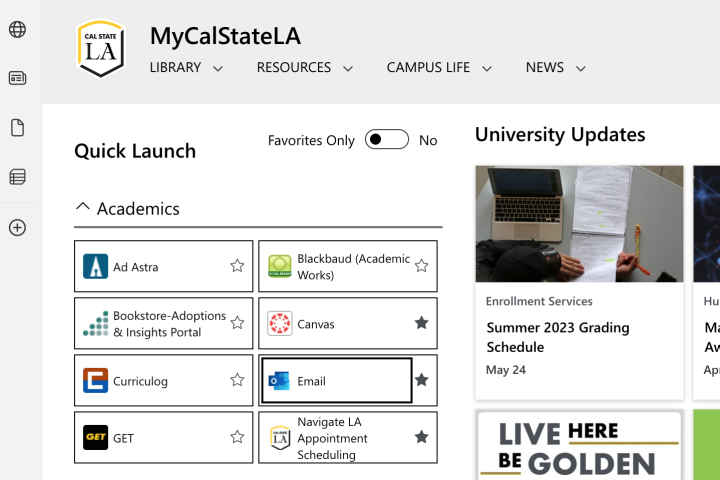The width and height of the screenshot is (720, 480).
Task: Click the Quick Launch heading
Action: click(135, 151)
